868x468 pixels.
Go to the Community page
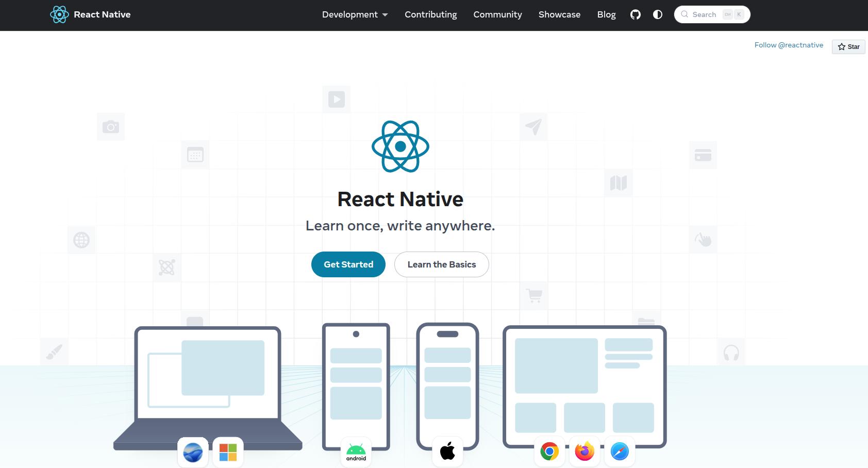tap(498, 14)
